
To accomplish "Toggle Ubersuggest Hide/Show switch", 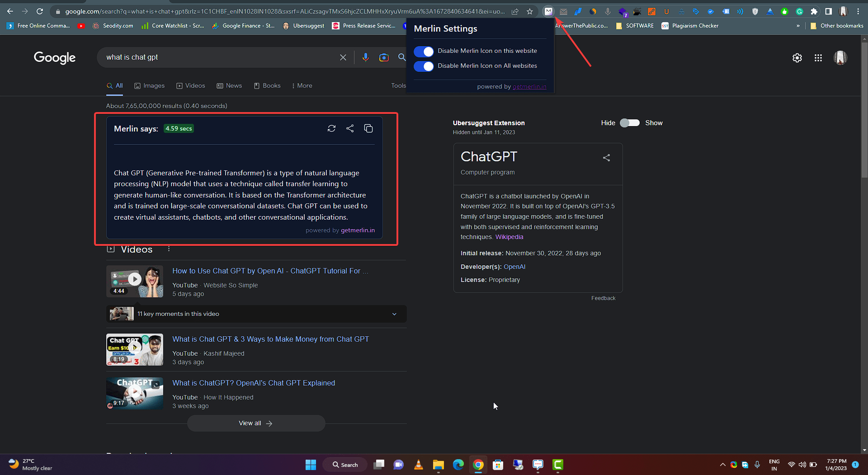I will pyautogui.click(x=630, y=123).
